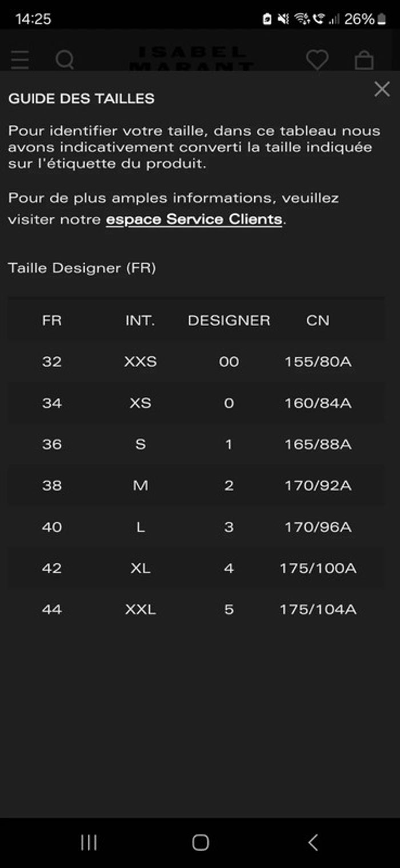Open the shopping bag icon
This screenshot has width=400, height=868.
click(364, 60)
